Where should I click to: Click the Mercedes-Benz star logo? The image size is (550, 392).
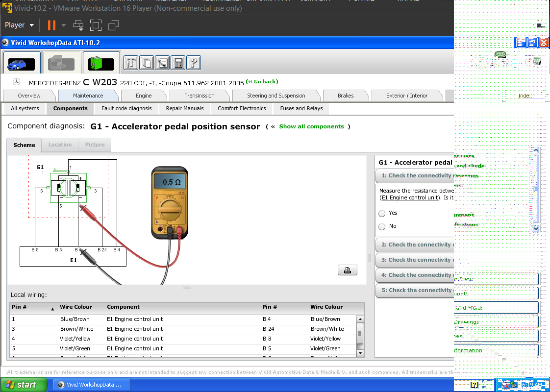tap(17, 82)
